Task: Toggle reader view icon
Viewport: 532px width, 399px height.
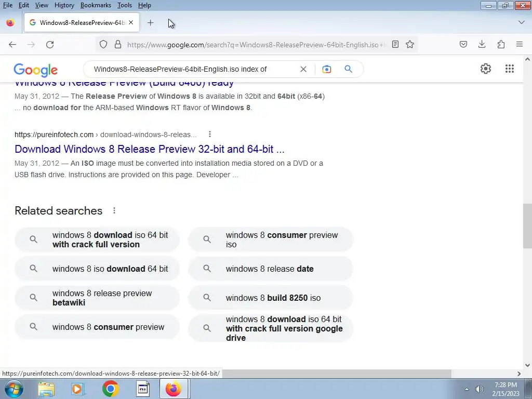Action: pos(395,45)
